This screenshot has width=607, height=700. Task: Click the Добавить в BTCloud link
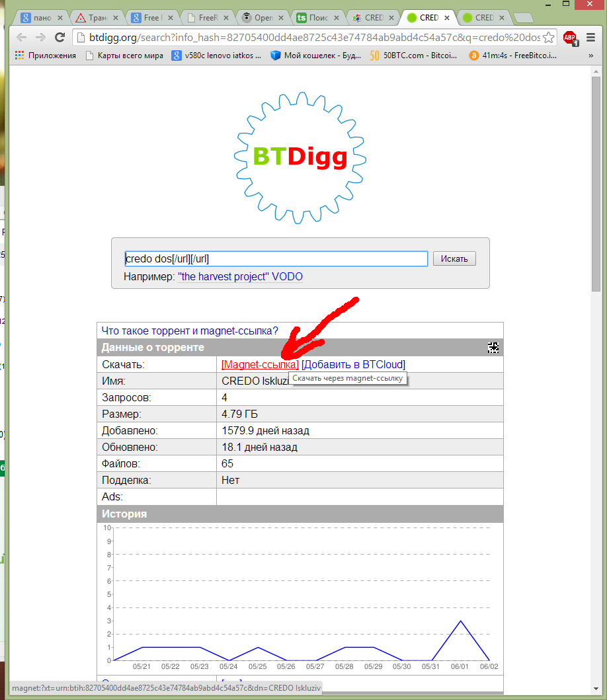(x=353, y=364)
